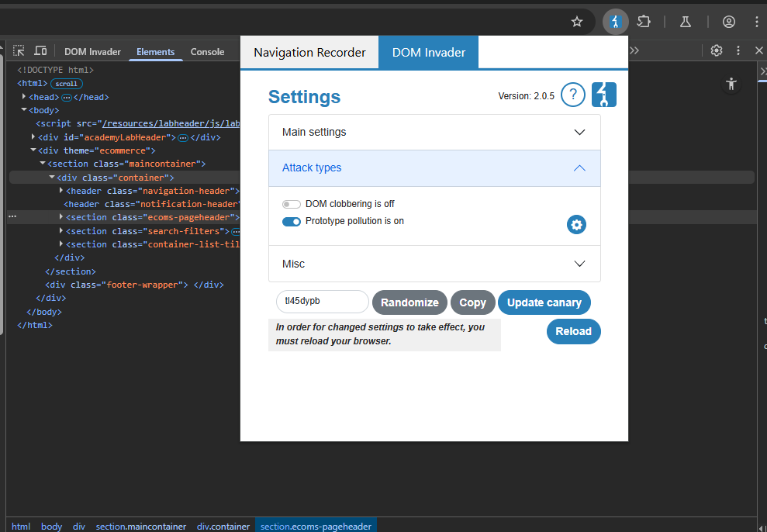This screenshot has width=767, height=532.
Task: Disable the Prototype pollution toggle
Action: click(x=291, y=222)
